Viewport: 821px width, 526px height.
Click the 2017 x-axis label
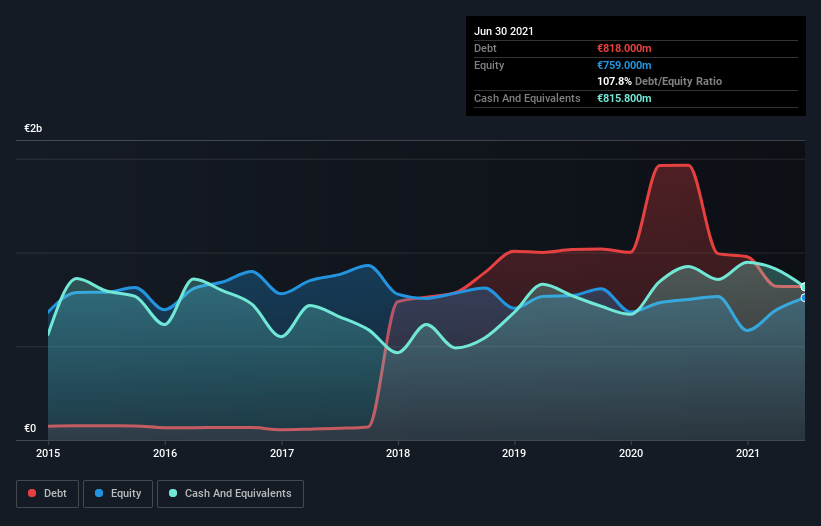point(282,453)
